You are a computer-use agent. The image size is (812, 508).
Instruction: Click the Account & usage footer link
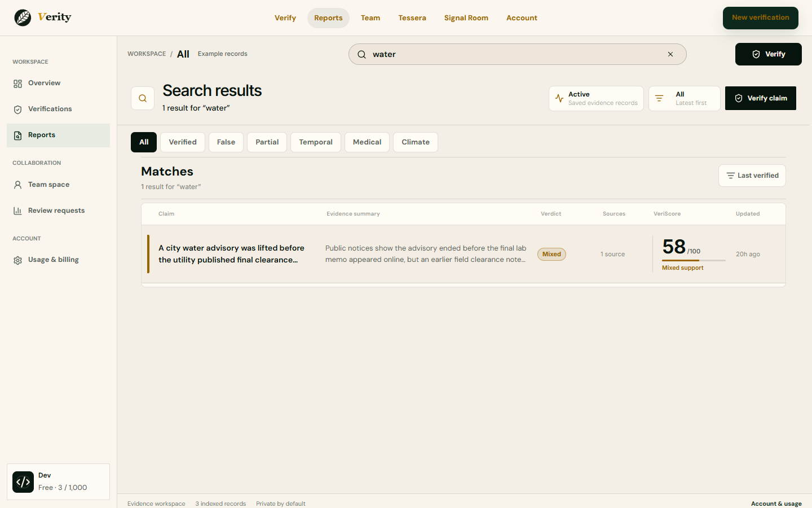coord(776,503)
